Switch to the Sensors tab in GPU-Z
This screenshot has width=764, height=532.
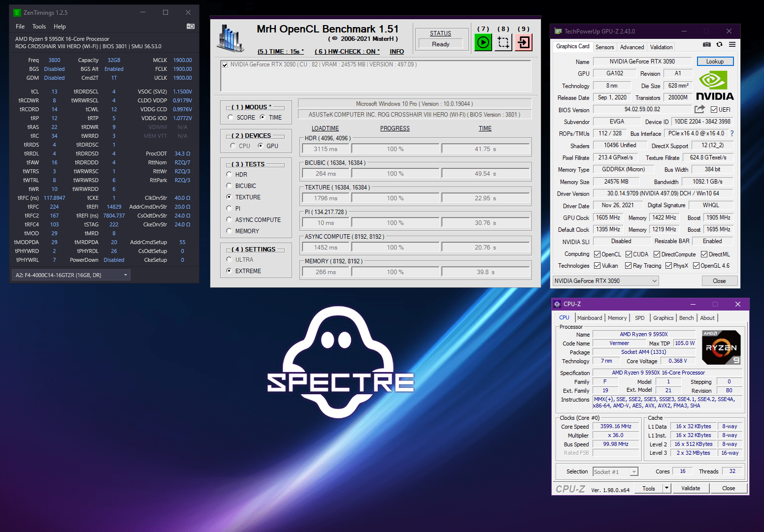pos(604,47)
